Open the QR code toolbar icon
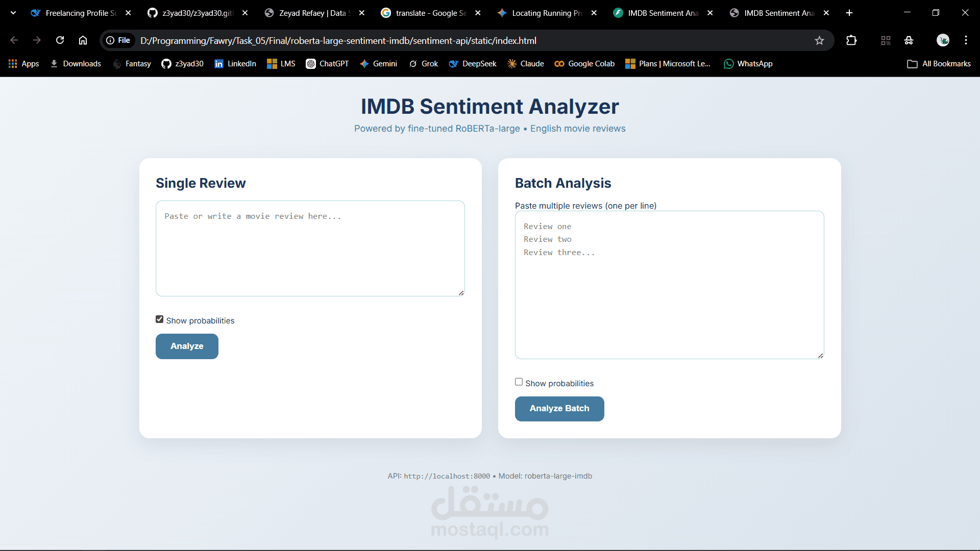The image size is (980, 551). (x=886, y=40)
